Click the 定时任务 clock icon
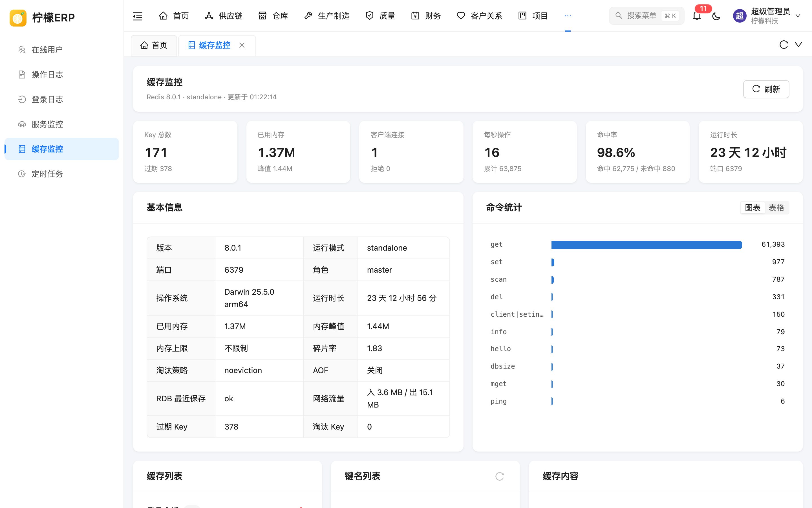The height and width of the screenshot is (508, 812). pos(22,174)
